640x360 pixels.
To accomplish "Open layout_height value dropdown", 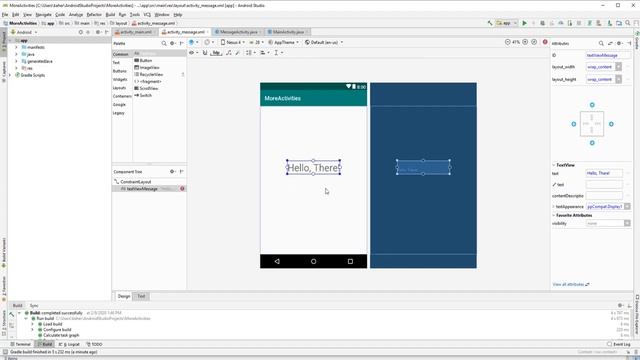I will tap(619, 79).
